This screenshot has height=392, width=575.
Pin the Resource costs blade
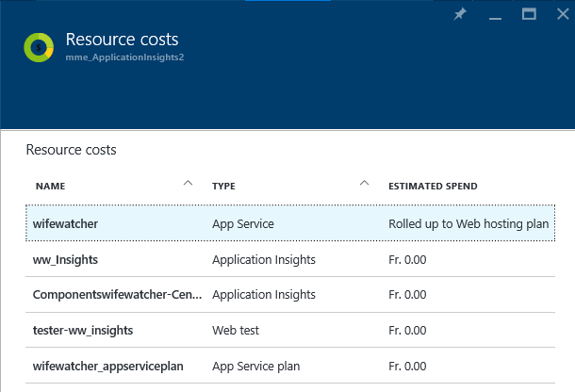pos(460,14)
